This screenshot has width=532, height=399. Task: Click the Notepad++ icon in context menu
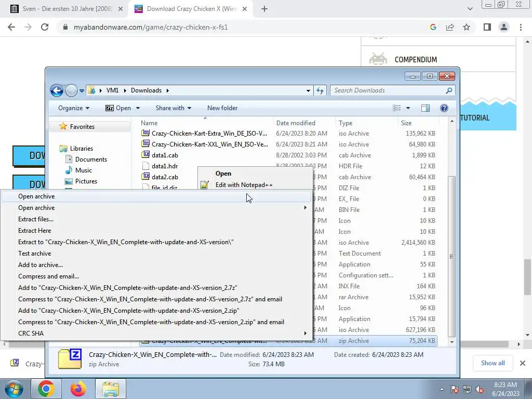pyautogui.click(x=204, y=185)
